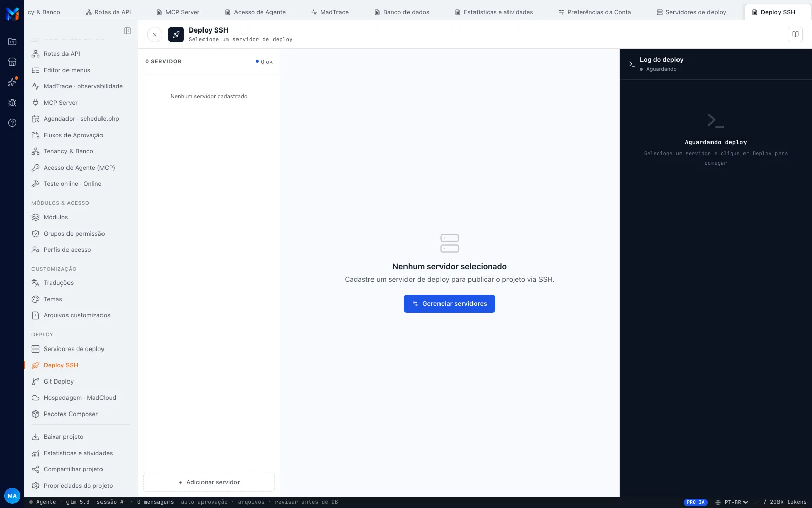
Task: Open Temas in sidebar
Action: (81, 299)
